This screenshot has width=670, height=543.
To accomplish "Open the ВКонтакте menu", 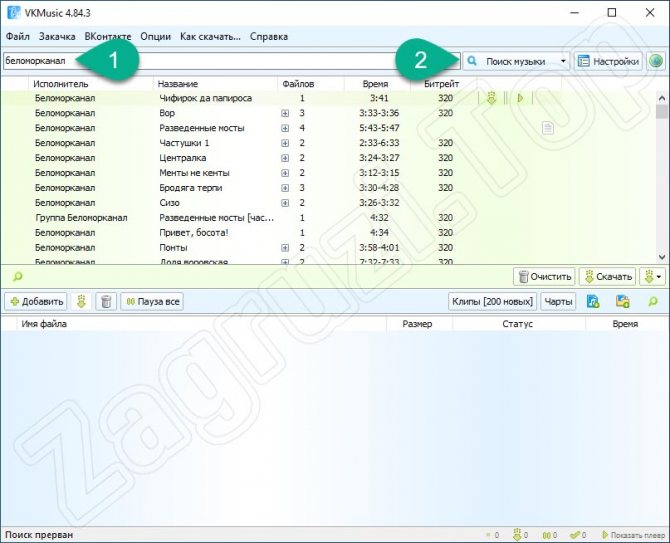I will [108, 37].
